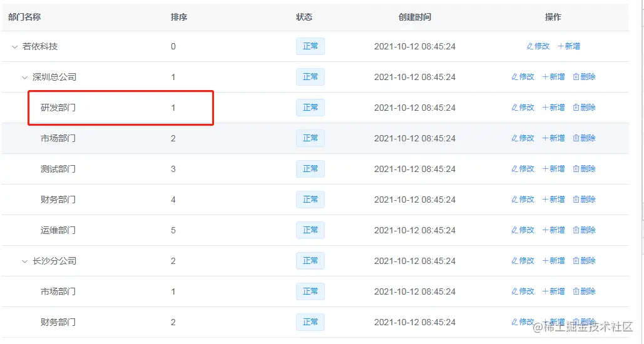644x344 pixels.
Task: Collapse the 深圳总公司 tree node
Action: (24, 77)
